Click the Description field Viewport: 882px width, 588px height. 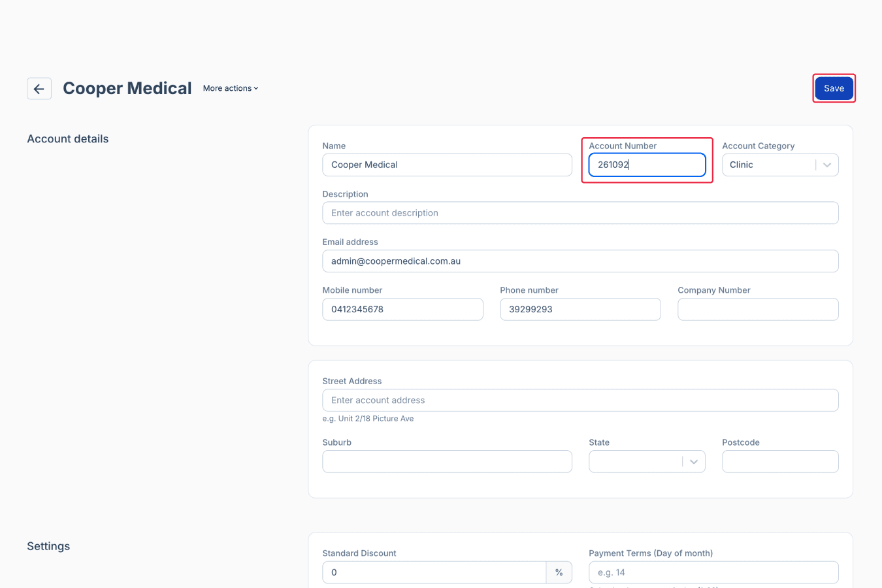580,213
